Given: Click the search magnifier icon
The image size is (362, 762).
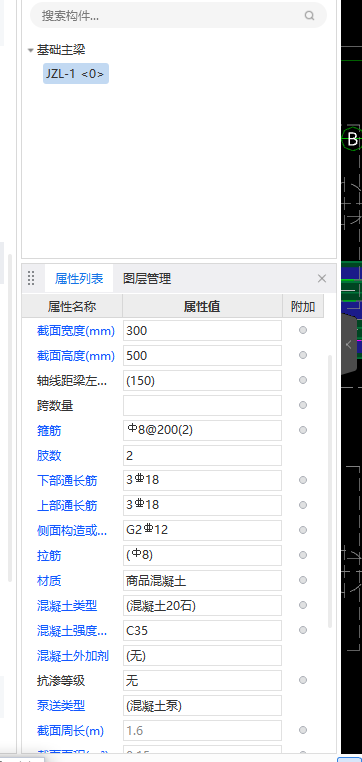Looking at the screenshot, I should tap(310, 16).
